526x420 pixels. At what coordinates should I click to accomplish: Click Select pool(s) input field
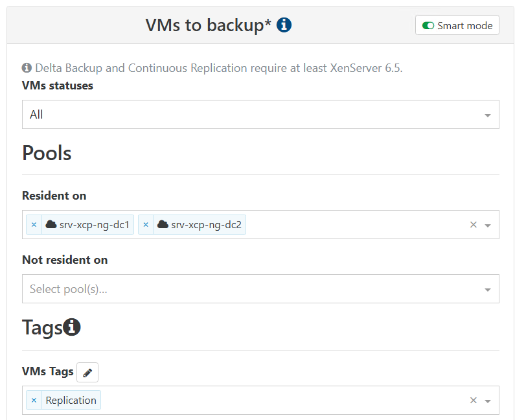pyautogui.click(x=246, y=289)
